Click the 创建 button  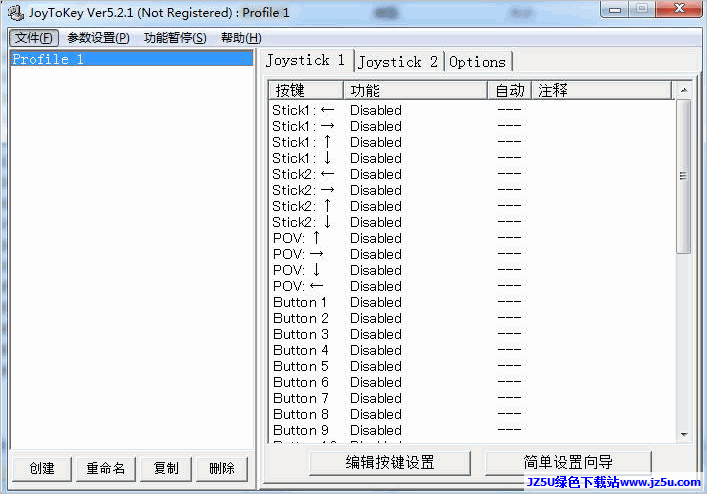click(x=42, y=469)
